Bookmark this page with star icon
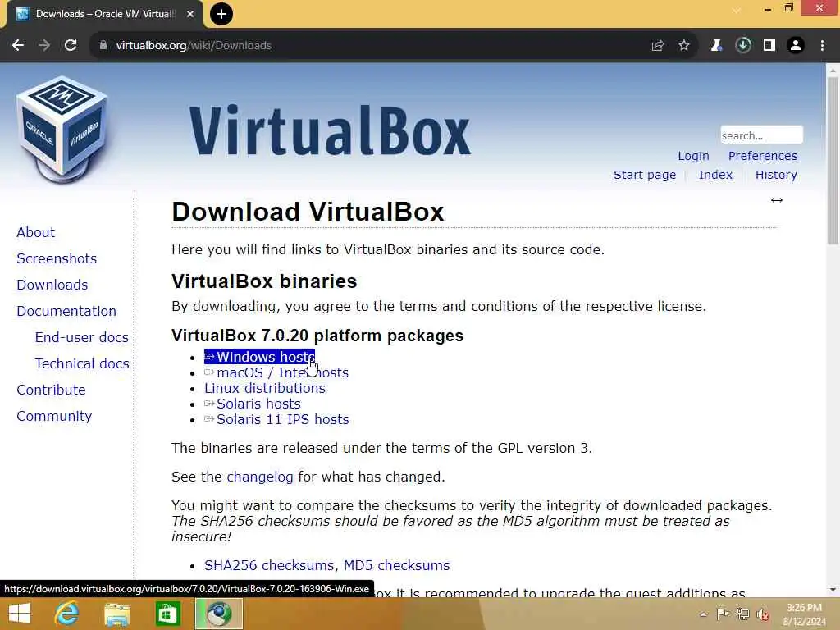840x630 pixels. click(x=684, y=46)
